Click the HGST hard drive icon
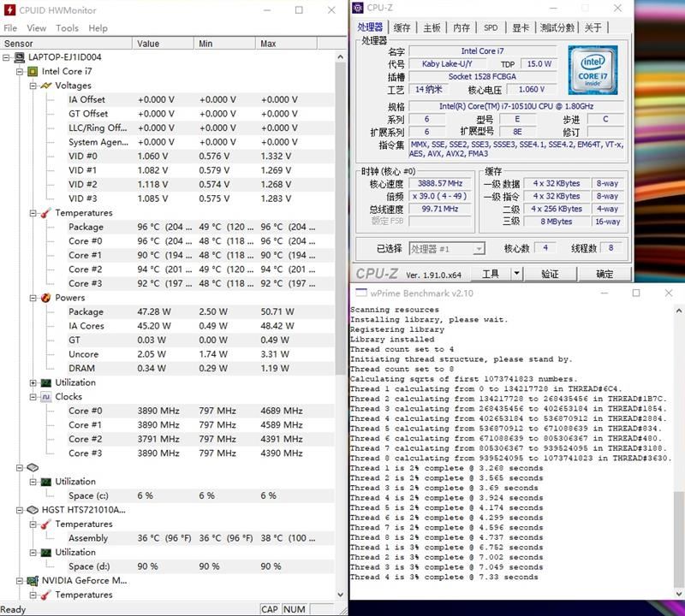Image resolution: width=685 pixels, height=616 pixels. [x=33, y=510]
